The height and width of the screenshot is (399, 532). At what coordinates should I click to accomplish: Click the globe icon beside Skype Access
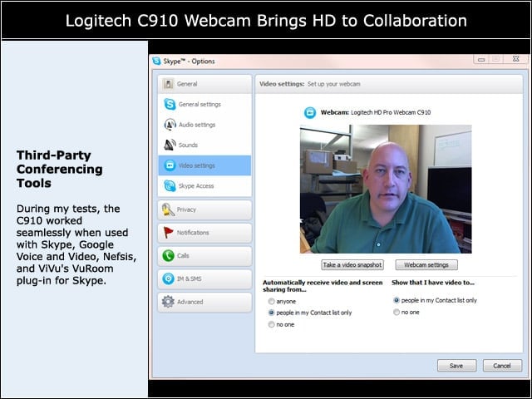tap(170, 186)
